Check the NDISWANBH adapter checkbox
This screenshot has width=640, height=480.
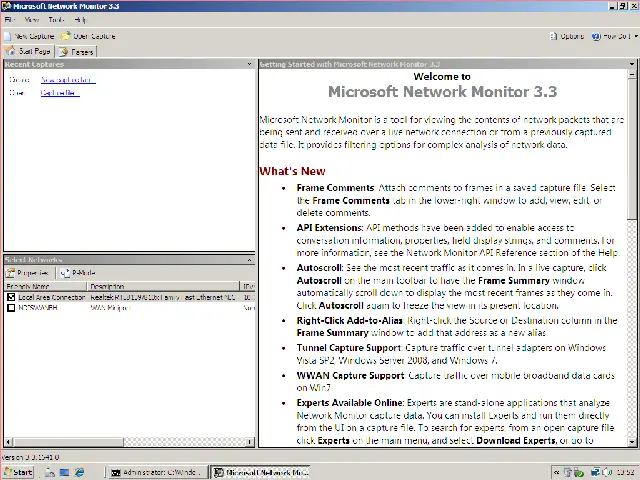click(11, 308)
